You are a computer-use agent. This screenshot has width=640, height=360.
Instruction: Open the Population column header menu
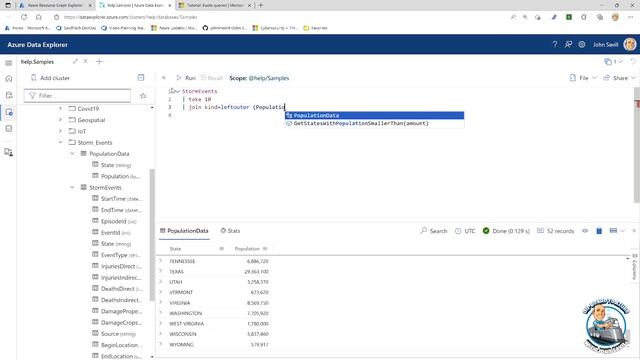(265, 249)
